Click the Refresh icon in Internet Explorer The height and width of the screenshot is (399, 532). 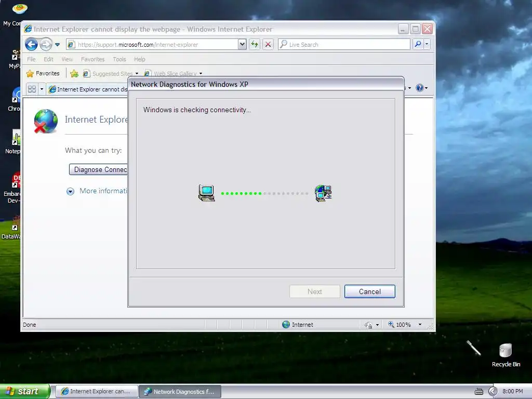coord(255,44)
